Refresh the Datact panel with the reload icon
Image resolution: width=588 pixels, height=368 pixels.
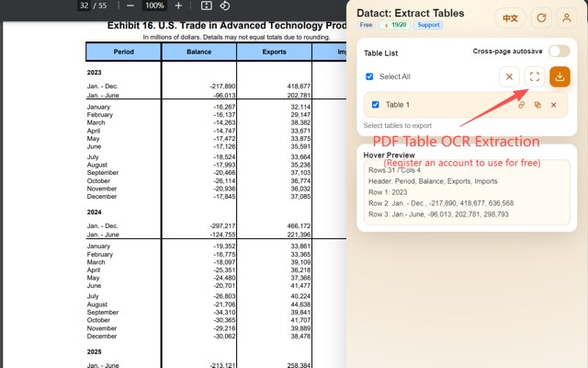(x=541, y=18)
